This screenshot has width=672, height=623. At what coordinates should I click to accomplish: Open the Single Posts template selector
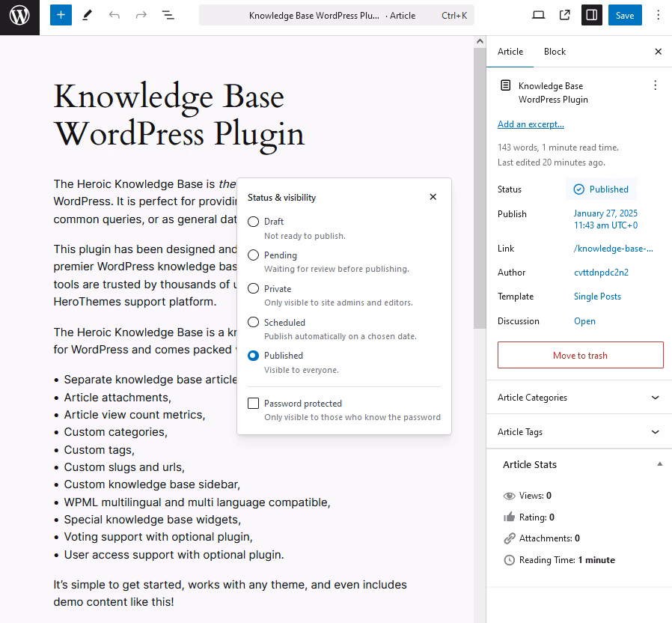point(597,297)
